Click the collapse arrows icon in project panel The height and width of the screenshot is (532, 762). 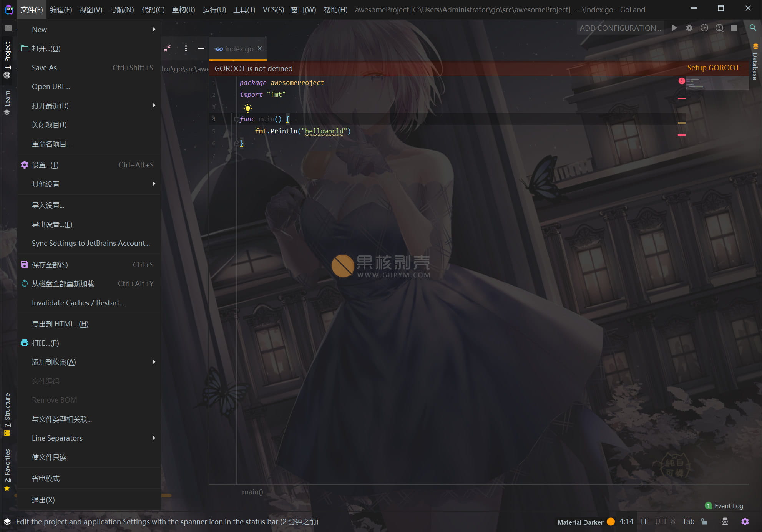(167, 48)
